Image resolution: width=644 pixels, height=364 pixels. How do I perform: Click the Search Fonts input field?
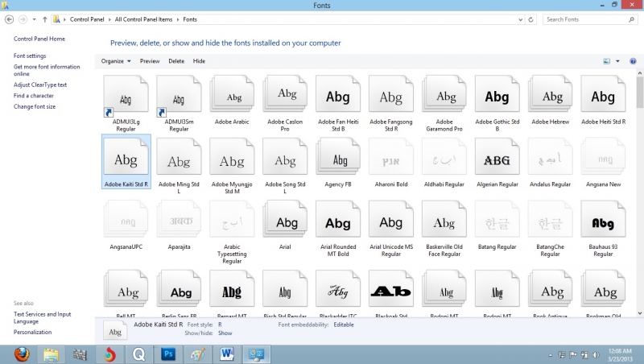point(585,19)
